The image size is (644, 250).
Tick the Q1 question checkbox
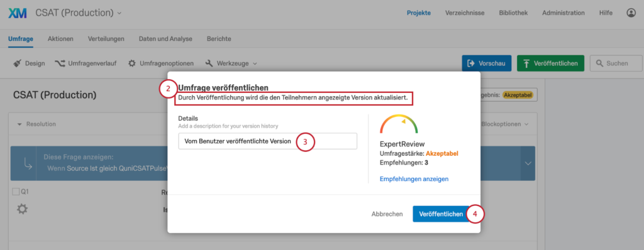(16, 192)
